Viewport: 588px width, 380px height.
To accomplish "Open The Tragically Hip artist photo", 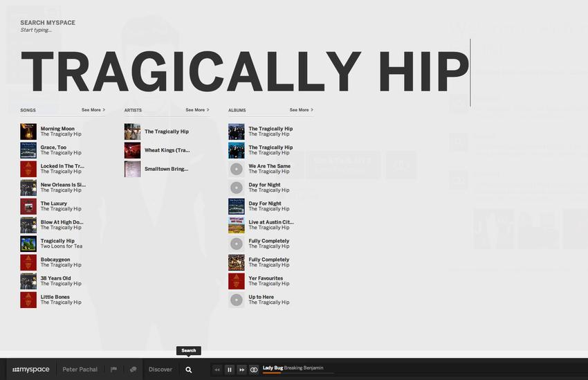I will point(132,132).
